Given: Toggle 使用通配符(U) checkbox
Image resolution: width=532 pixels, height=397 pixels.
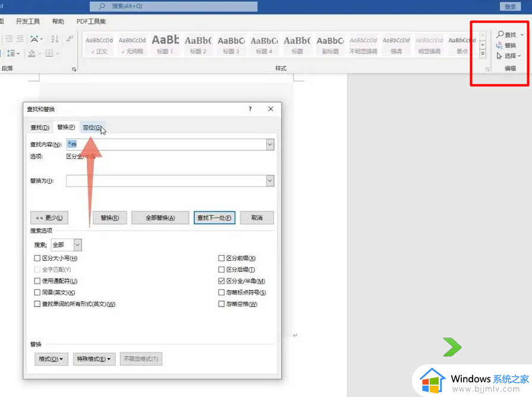Looking at the screenshot, I should (x=37, y=281).
